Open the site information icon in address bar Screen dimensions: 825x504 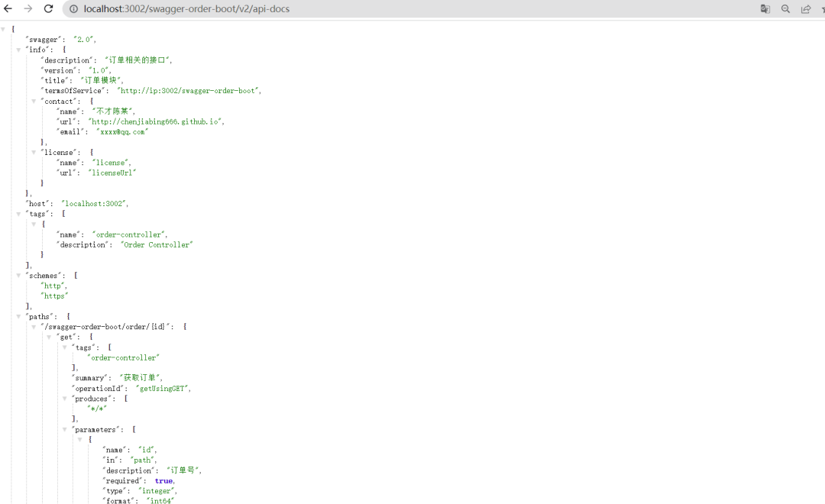(x=73, y=9)
